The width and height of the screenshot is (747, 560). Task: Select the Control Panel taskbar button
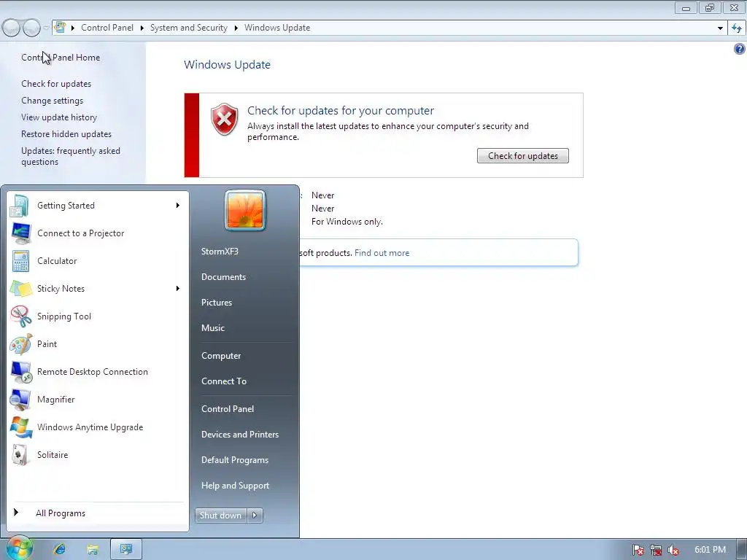tap(126, 549)
